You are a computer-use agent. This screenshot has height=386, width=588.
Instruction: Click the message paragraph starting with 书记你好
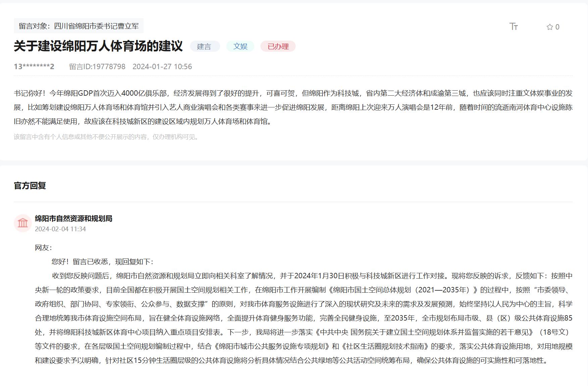(293, 107)
